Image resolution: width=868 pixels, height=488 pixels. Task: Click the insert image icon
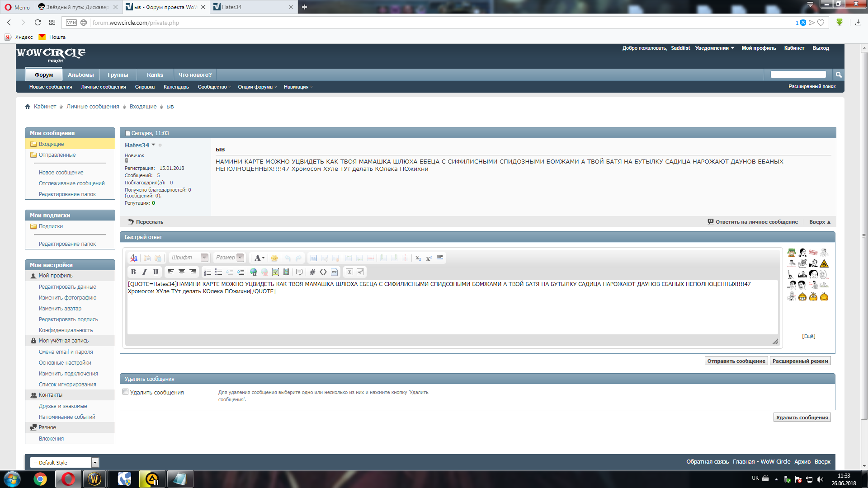[x=275, y=272]
